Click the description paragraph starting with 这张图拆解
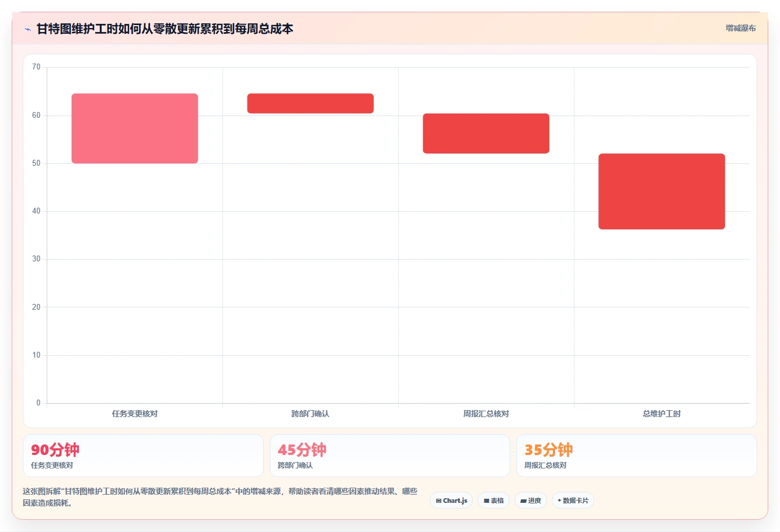780x532 pixels. click(220, 498)
